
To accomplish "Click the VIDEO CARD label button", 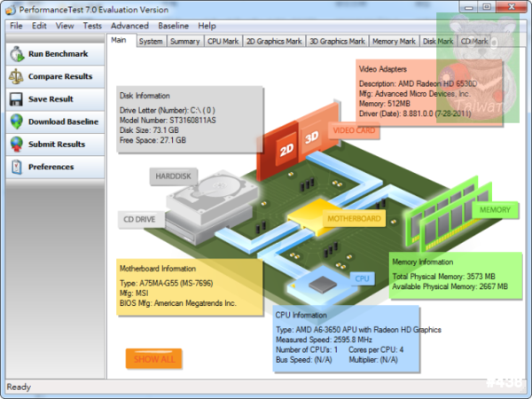I will 355,130.
